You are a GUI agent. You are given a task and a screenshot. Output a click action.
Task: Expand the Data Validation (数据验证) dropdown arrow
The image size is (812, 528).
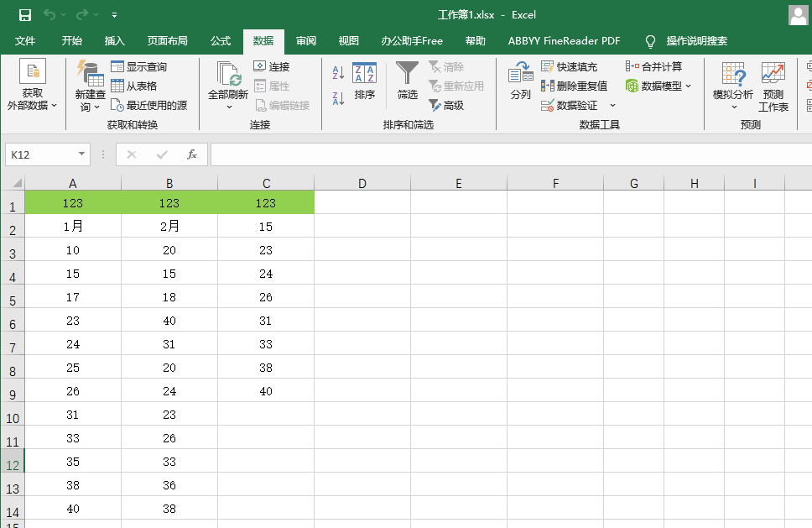(612, 106)
